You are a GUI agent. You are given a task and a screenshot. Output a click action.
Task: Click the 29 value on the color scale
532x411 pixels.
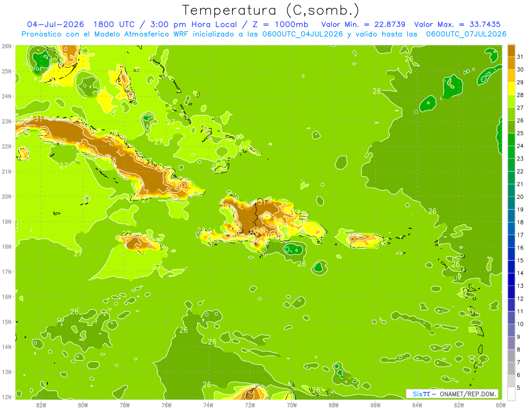tap(520, 82)
